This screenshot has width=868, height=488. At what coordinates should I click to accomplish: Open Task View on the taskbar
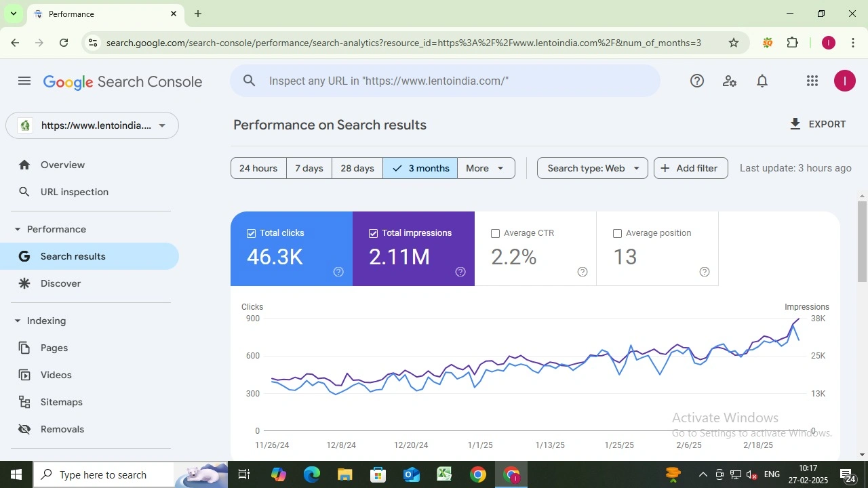[x=245, y=474]
